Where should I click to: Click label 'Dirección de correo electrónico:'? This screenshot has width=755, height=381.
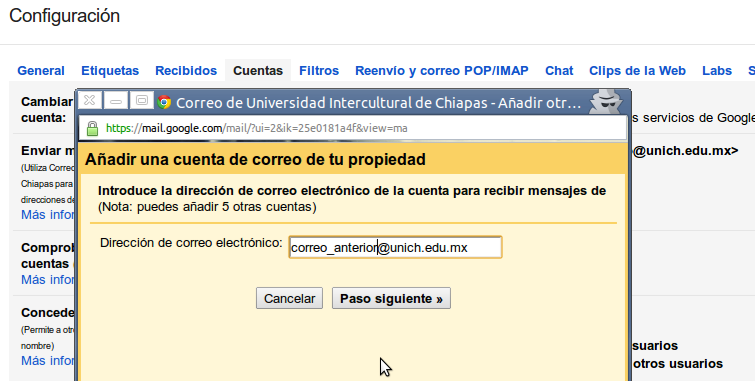coord(191,243)
